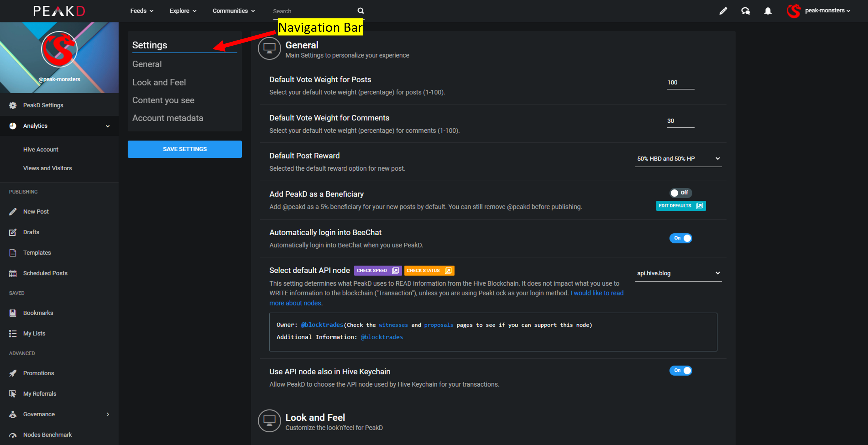Viewport: 868px width, 445px height.
Task: Open the chat bubbles icon
Action: tap(745, 11)
